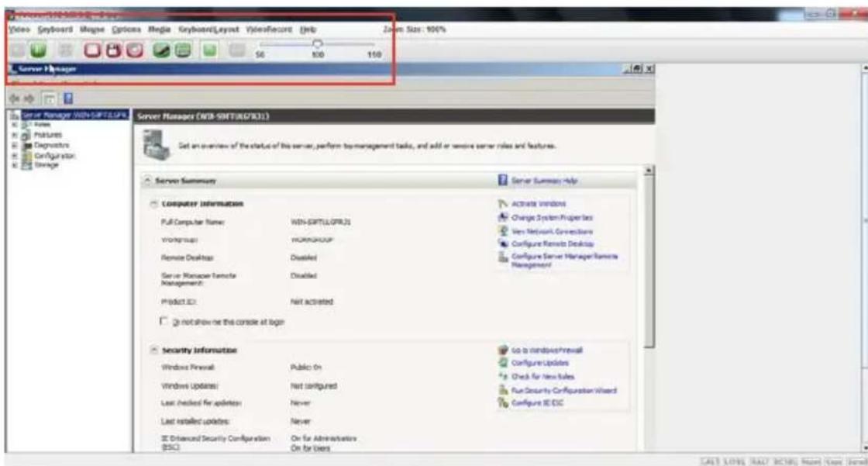Image resolution: width=868 pixels, height=466 pixels.
Task: Open the Keyboard menu
Action: point(55,29)
